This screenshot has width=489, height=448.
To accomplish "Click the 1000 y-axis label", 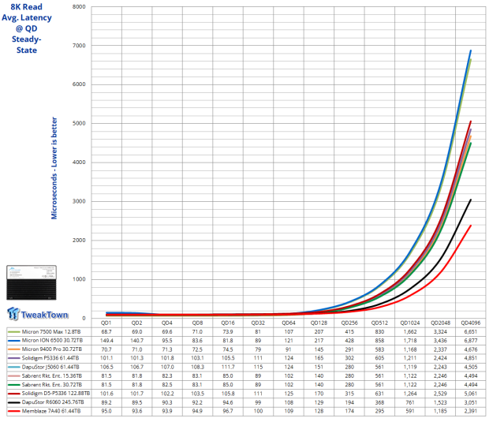I will click(x=79, y=279).
